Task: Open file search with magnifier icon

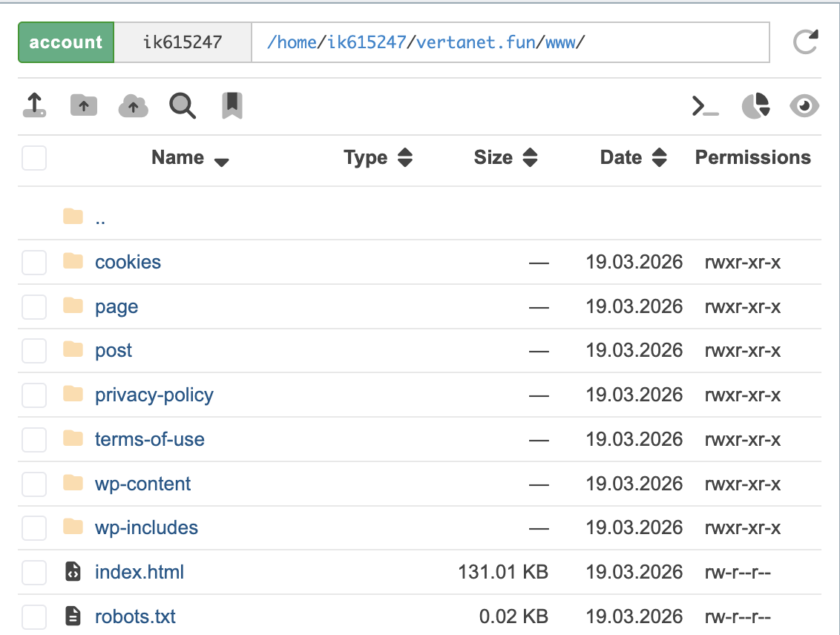Action: tap(183, 105)
